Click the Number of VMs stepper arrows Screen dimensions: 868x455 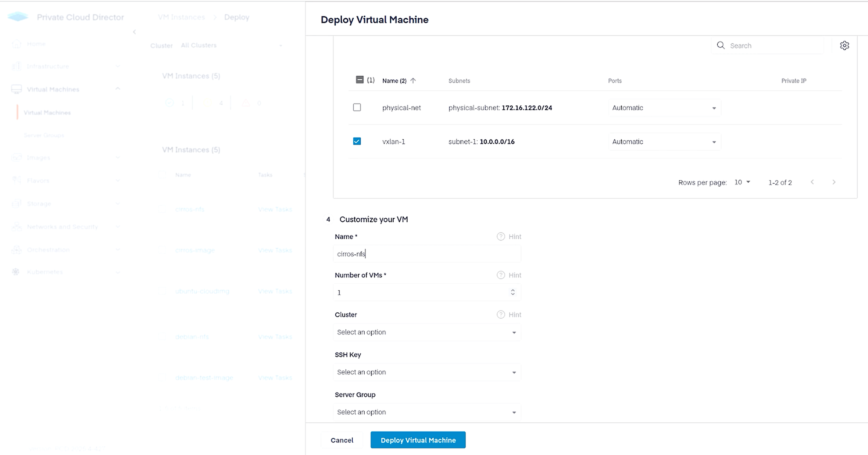pos(513,292)
